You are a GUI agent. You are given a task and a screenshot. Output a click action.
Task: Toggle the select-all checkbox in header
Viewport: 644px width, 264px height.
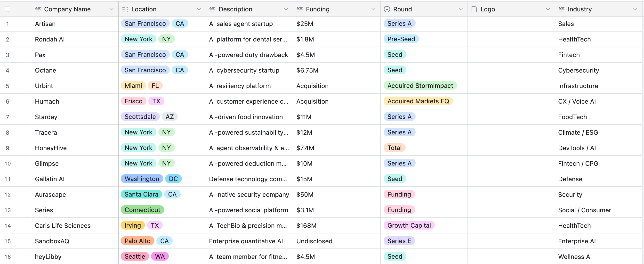pyautogui.click(x=8, y=9)
